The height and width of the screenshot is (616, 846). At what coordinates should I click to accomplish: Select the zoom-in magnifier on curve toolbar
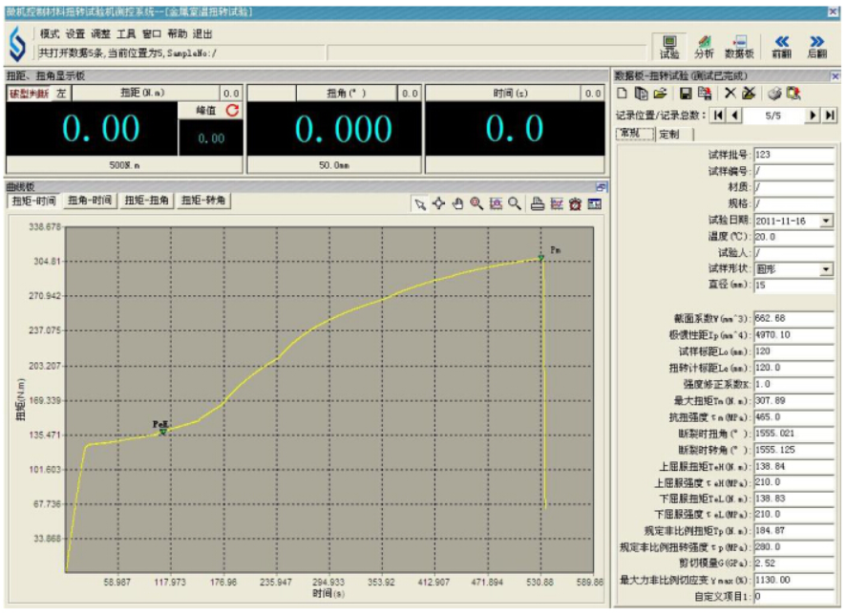(476, 204)
